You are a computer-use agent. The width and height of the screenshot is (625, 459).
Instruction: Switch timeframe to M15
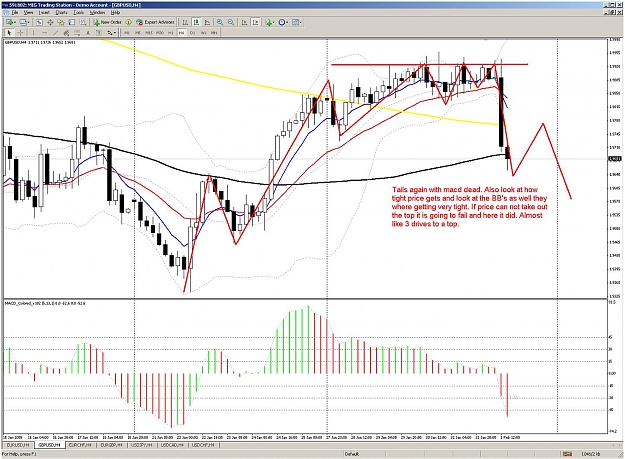[x=149, y=33]
